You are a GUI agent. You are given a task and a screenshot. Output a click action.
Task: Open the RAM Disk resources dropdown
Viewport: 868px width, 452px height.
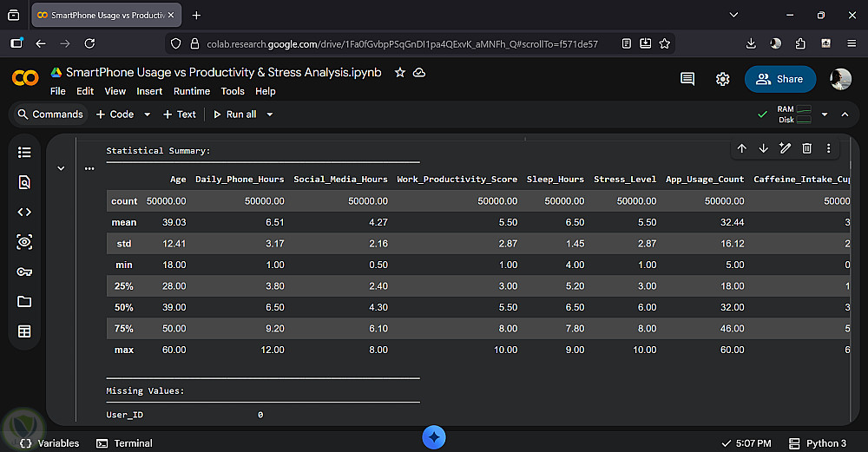tap(823, 115)
